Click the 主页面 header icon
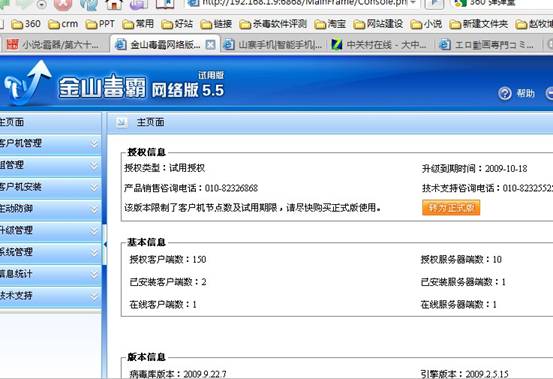553x379 pixels. [x=122, y=122]
